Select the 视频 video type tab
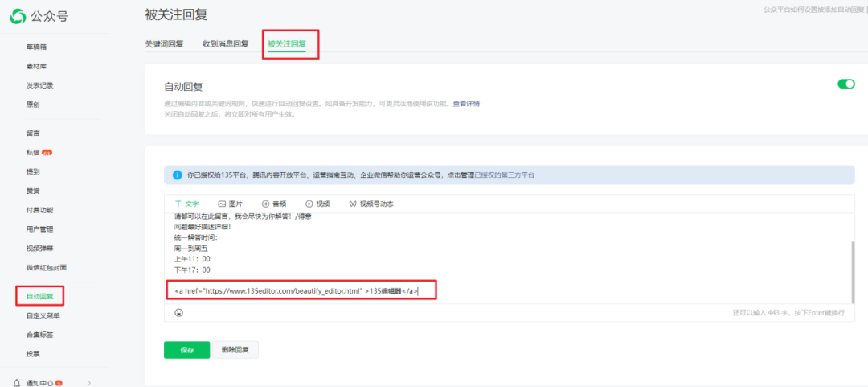This screenshot has width=868, height=387. tap(317, 204)
